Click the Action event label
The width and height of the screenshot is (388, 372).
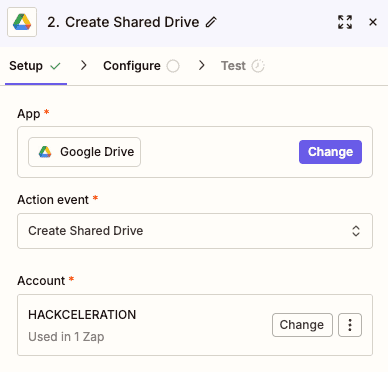53,200
